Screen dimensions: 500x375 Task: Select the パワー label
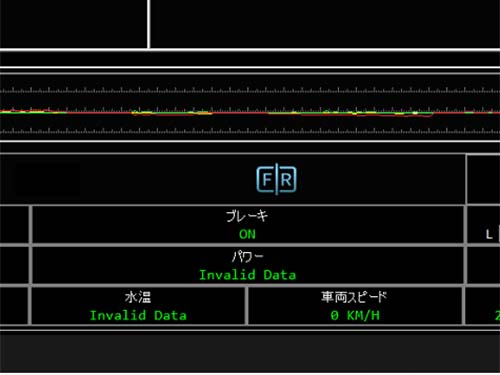coord(247,256)
